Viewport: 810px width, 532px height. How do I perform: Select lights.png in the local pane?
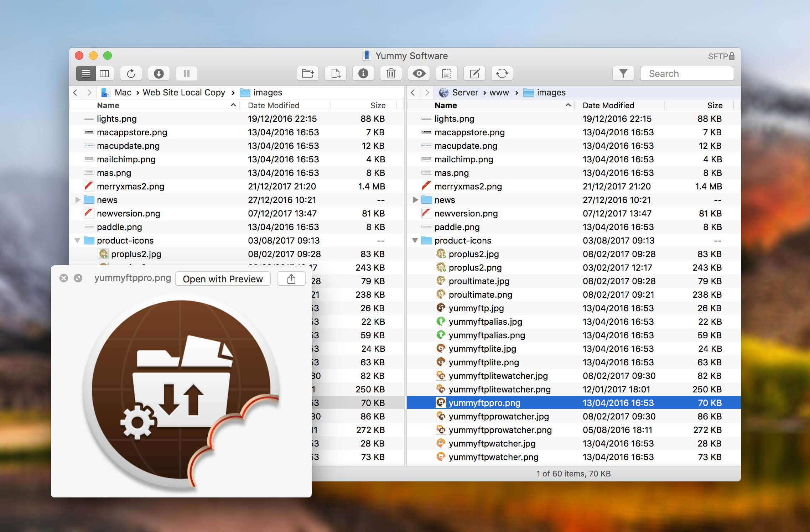[x=237, y=119]
